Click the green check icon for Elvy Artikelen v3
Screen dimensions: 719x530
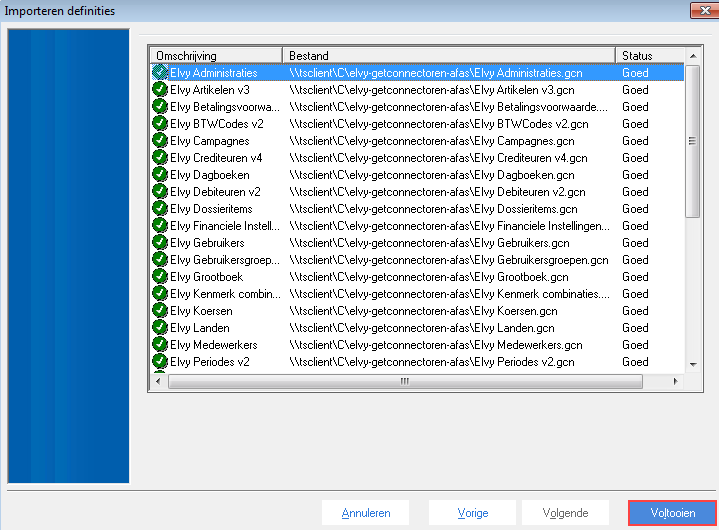(x=160, y=89)
